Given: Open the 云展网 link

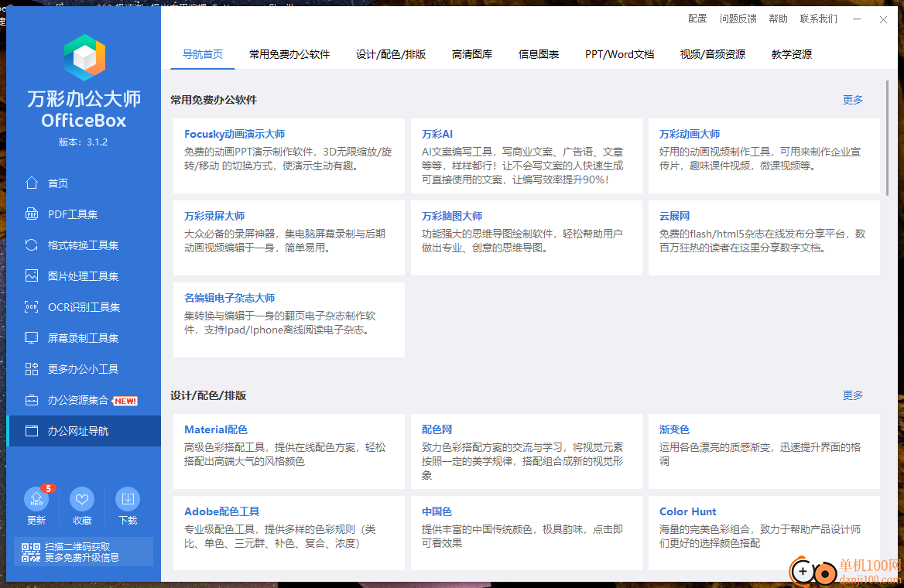Looking at the screenshot, I should [675, 216].
